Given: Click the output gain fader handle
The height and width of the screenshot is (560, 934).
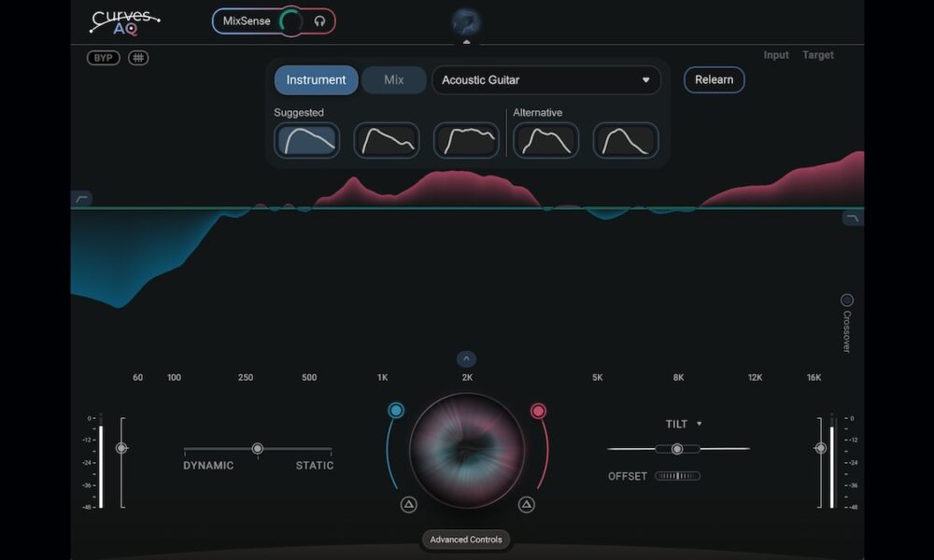Looking at the screenshot, I should click(820, 448).
